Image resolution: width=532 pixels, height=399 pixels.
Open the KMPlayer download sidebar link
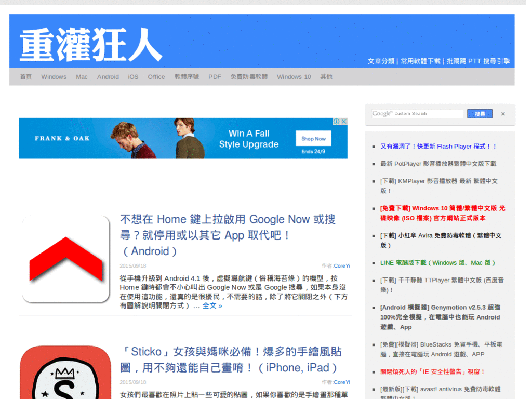[x=439, y=185]
